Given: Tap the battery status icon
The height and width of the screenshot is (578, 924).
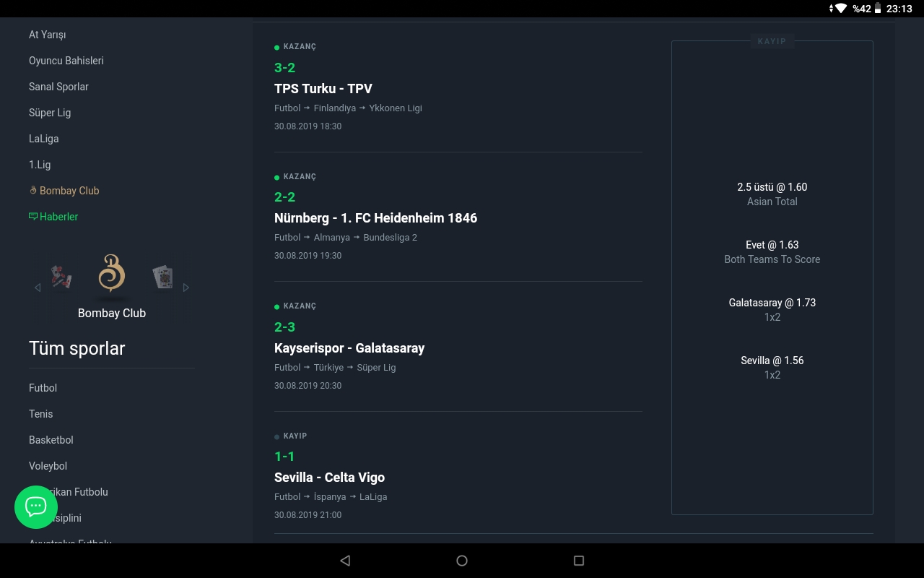Looking at the screenshot, I should (x=878, y=9).
